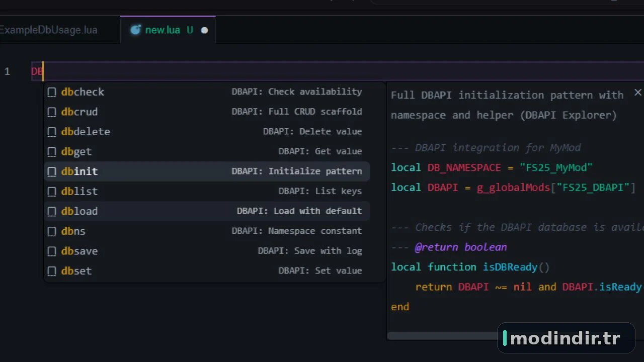Choose the dblist suggestion
The width and height of the screenshot is (644, 362).
(x=207, y=191)
